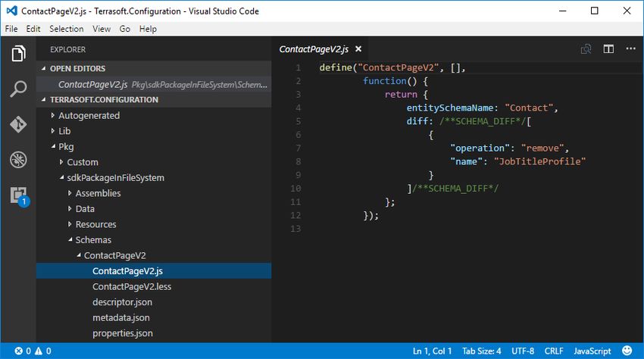
Task: Click the "JobTitleProfile" string in code
Action: point(539,161)
